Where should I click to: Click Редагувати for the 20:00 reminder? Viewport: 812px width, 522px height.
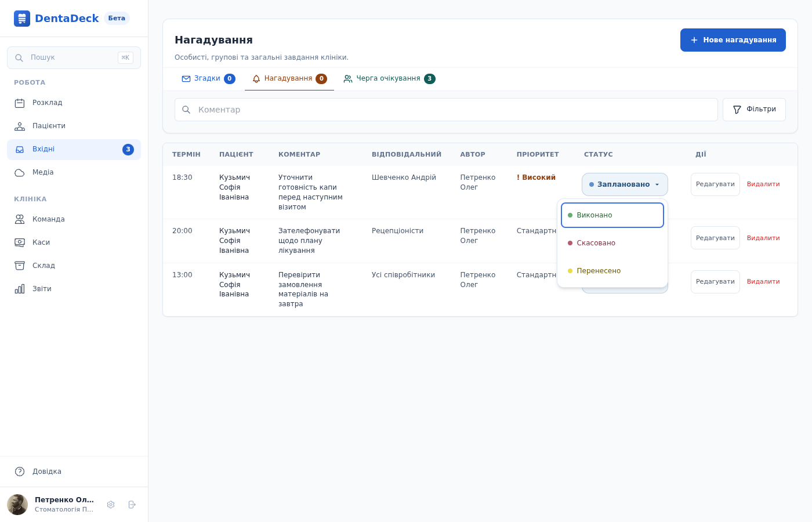pos(715,238)
